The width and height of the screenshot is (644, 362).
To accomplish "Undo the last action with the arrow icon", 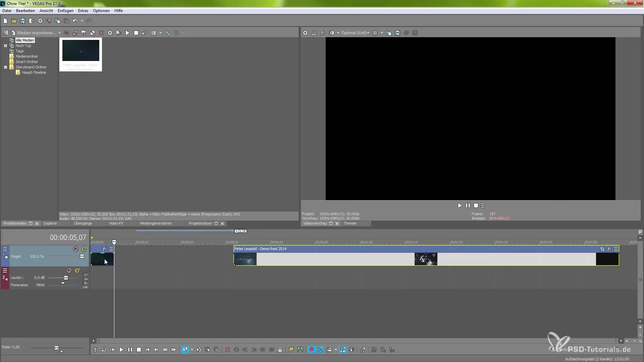I will (75, 21).
